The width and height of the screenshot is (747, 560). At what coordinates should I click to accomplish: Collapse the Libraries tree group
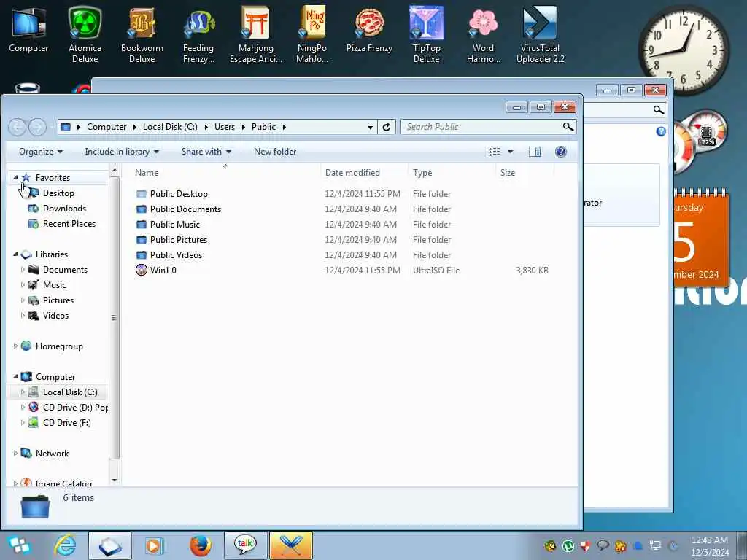15,254
